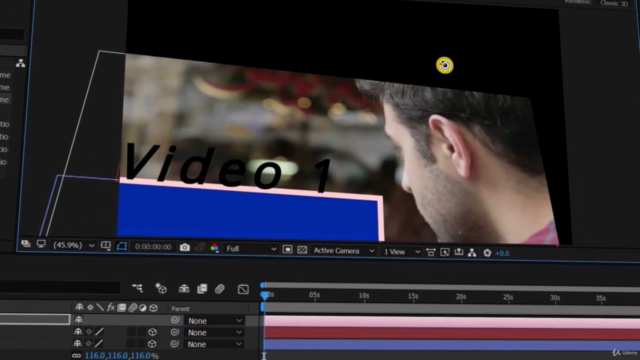Toggle the transparency grid icon
This screenshot has height=360, width=640.
click(x=302, y=250)
